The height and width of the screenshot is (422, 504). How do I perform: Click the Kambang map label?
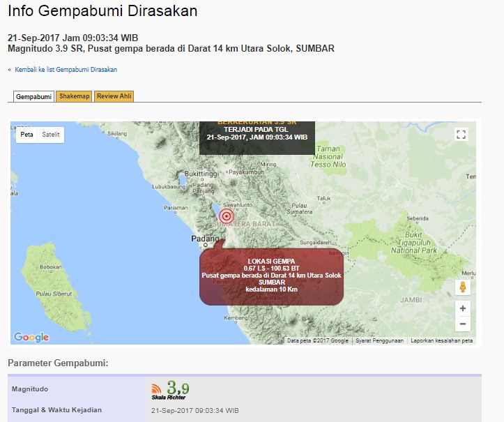coord(236,318)
